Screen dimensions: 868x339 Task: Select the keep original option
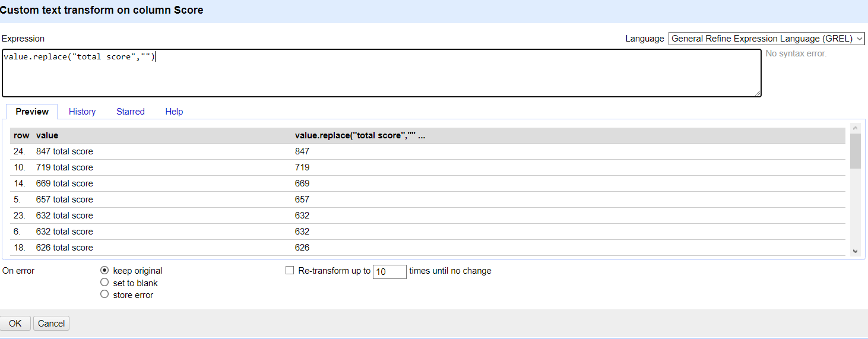[104, 270]
